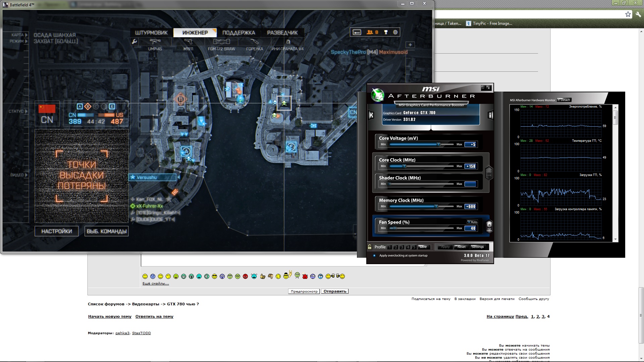Click the Fan Speed value field 40
644x362 pixels.
470,228
